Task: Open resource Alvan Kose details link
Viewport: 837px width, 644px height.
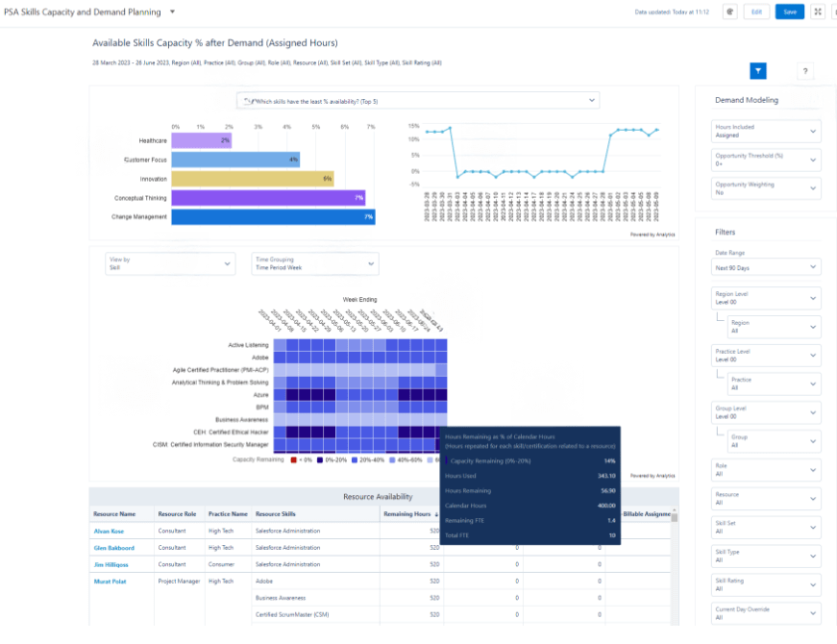Action: (x=109, y=531)
